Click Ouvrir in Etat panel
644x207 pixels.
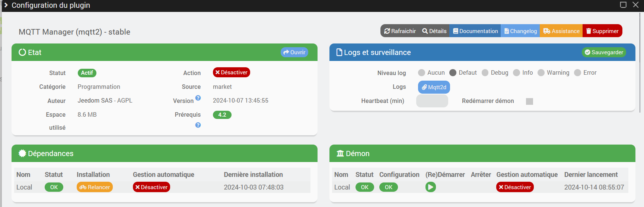(x=294, y=52)
